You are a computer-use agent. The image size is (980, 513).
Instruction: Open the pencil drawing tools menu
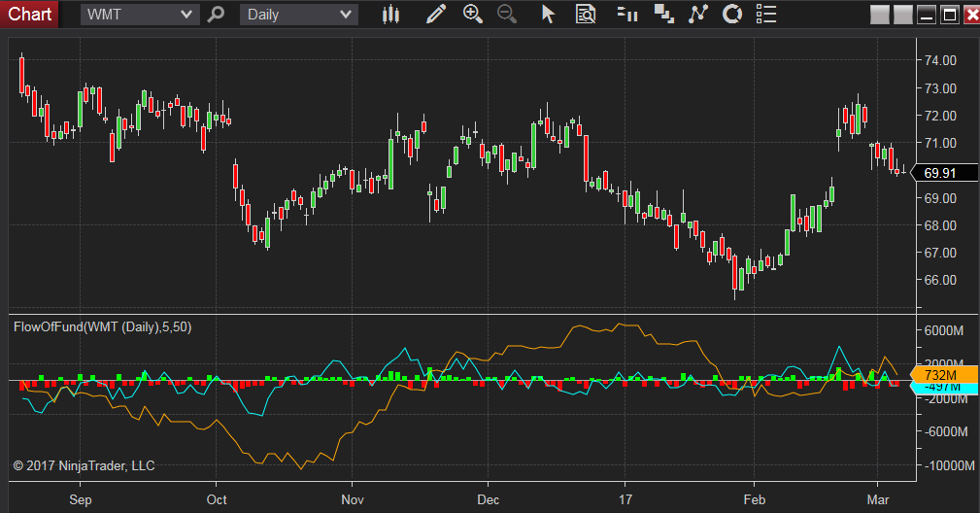[436, 14]
